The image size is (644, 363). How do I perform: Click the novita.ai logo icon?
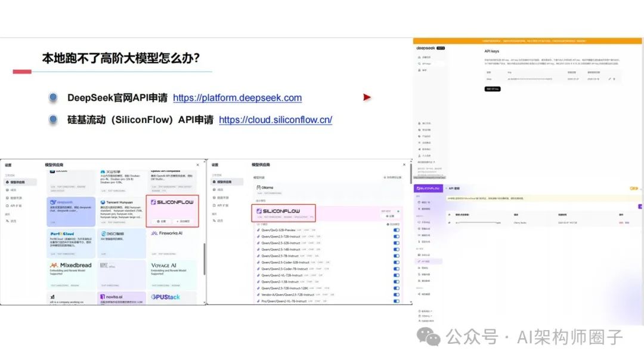coord(103,296)
